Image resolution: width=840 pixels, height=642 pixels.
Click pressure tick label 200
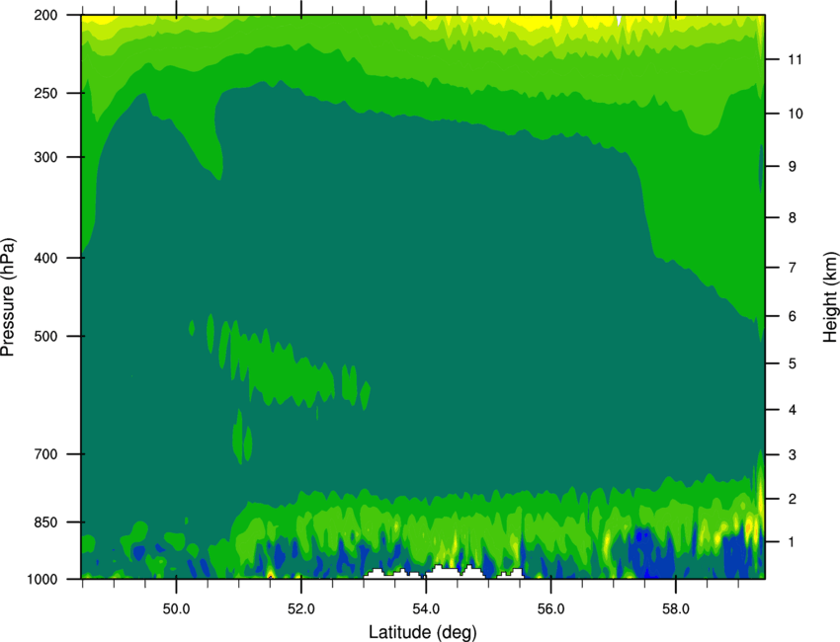pyautogui.click(x=46, y=15)
